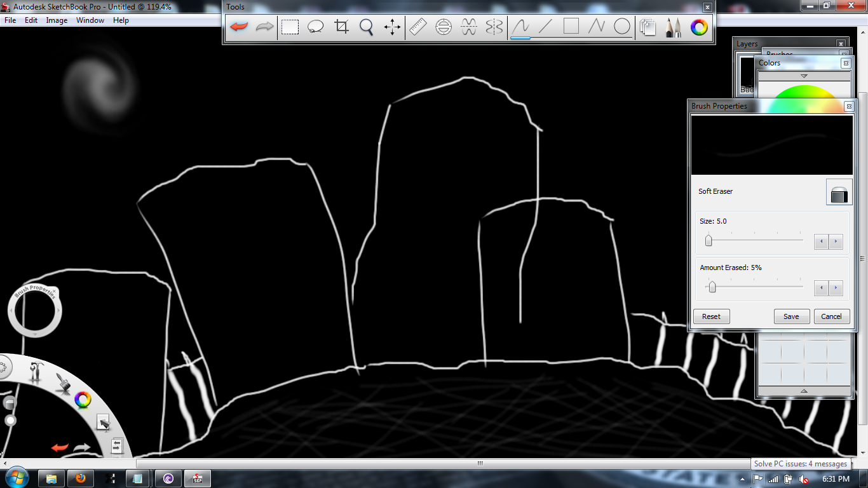868x488 pixels.
Task: Select the freehand Brush stroke mode
Action: coord(521,27)
